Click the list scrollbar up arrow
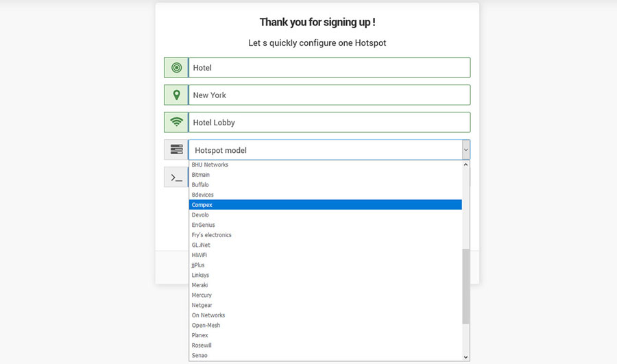The image size is (617, 364). click(466, 165)
